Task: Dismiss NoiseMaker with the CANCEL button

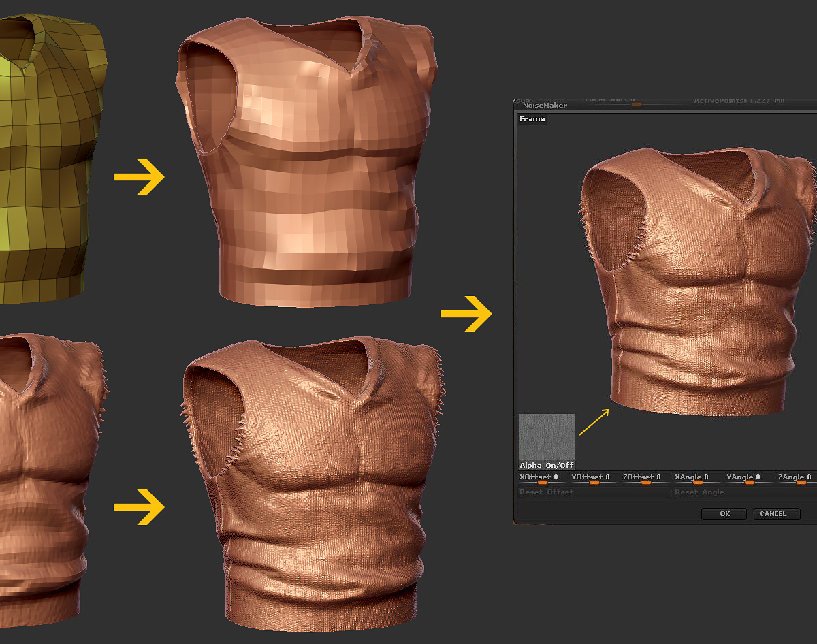Action: coord(773,514)
